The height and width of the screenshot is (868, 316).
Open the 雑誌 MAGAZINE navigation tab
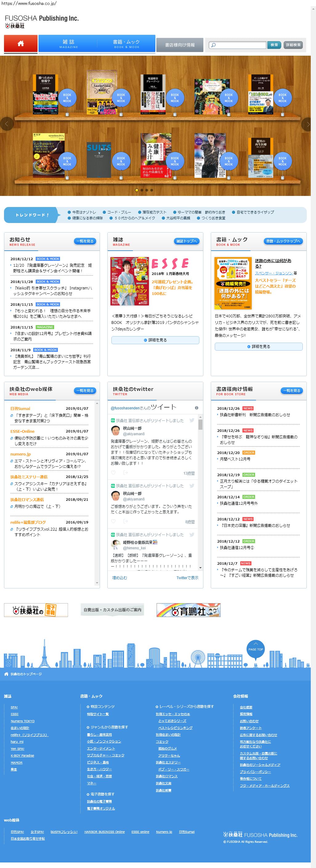coord(68,43)
